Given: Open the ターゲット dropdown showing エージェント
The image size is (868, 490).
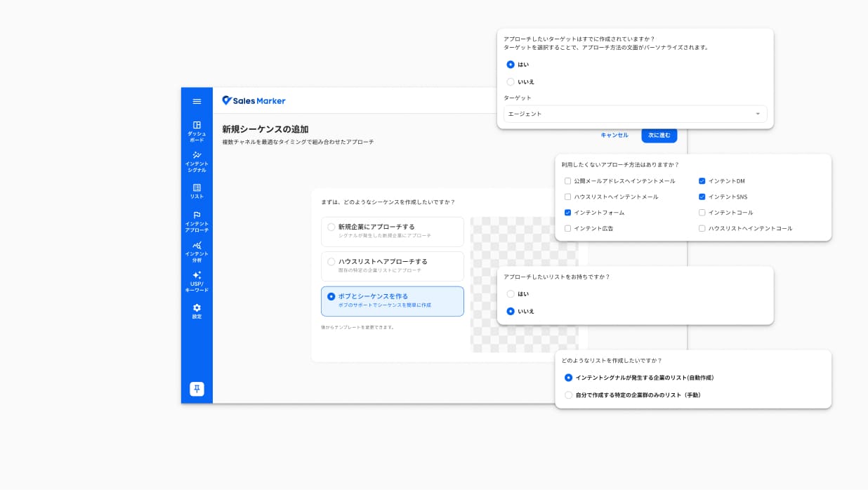Looking at the screenshot, I should click(635, 114).
